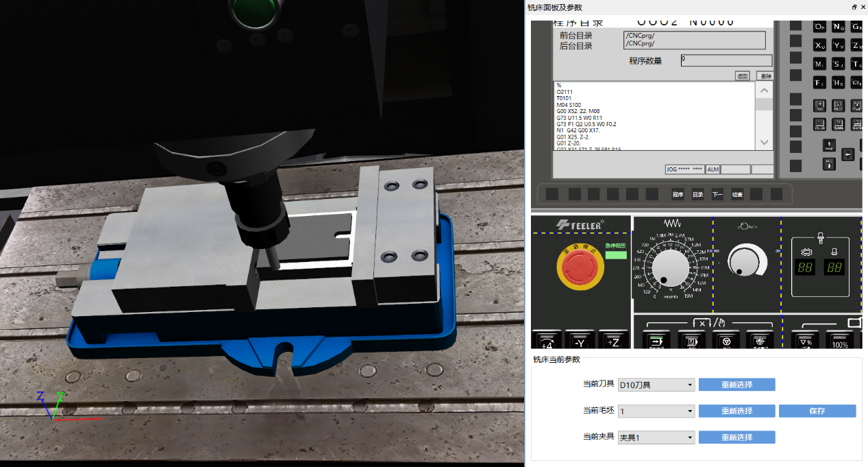Click the program list scroll up arrow

765,91
